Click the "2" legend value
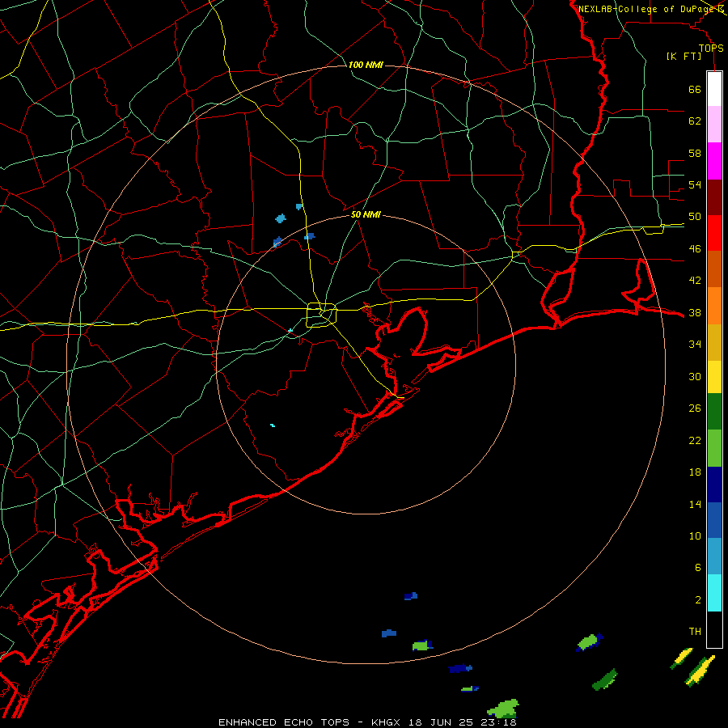 [698, 600]
